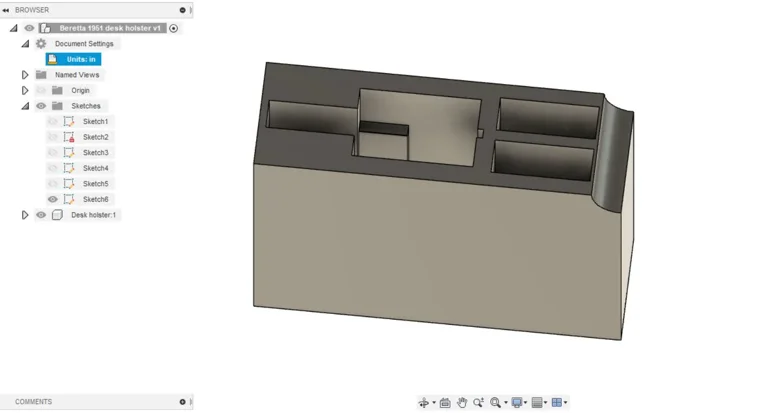Collapse the Sketches folder tree
Viewport: 768px width, 413px height.
[25, 106]
